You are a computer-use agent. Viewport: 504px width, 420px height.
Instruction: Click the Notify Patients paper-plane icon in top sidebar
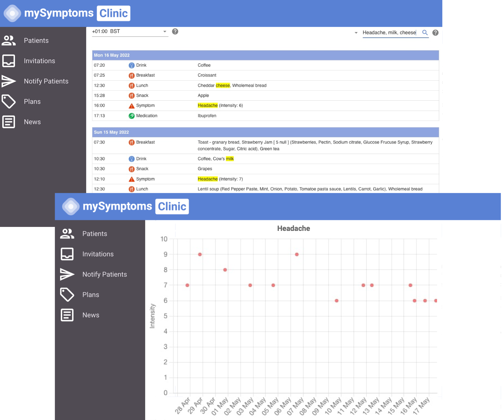[9, 81]
